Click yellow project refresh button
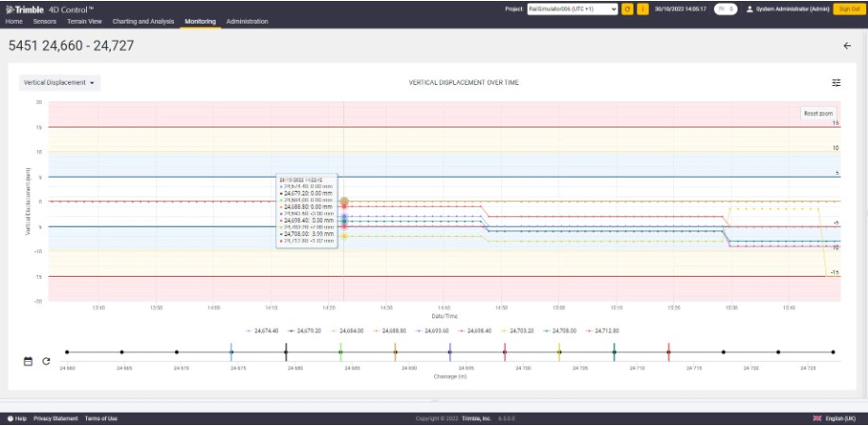 (x=627, y=9)
